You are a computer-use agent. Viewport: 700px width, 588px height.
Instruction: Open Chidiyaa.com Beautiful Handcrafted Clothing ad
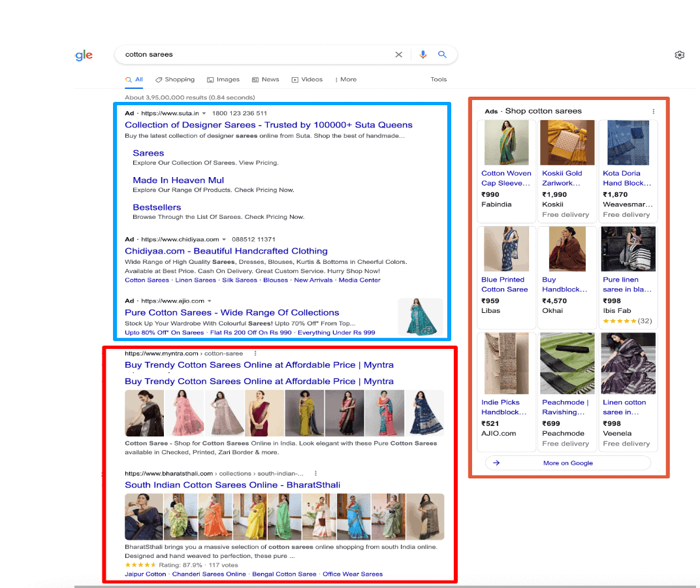[226, 251]
